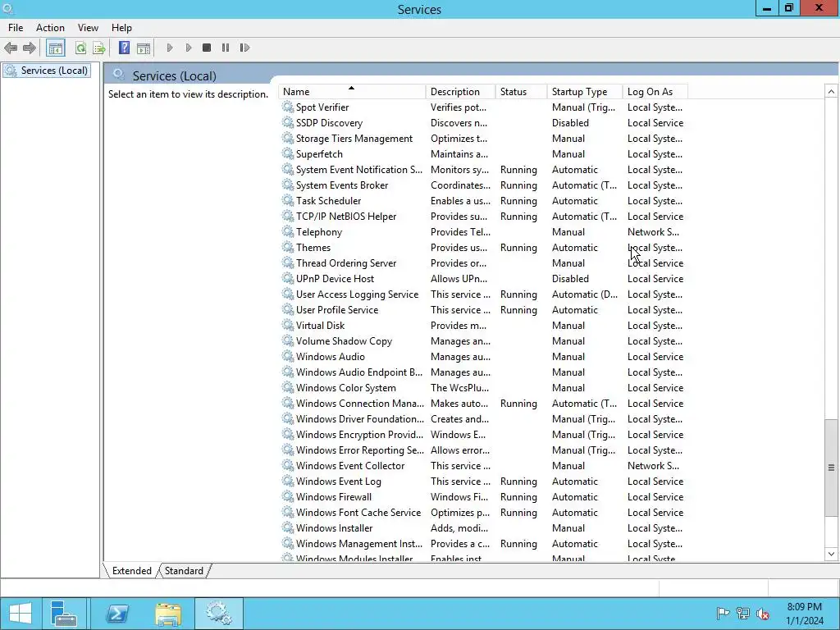The width and height of the screenshot is (840, 630).
Task: Click the Stop Service square icon
Action: (207, 48)
